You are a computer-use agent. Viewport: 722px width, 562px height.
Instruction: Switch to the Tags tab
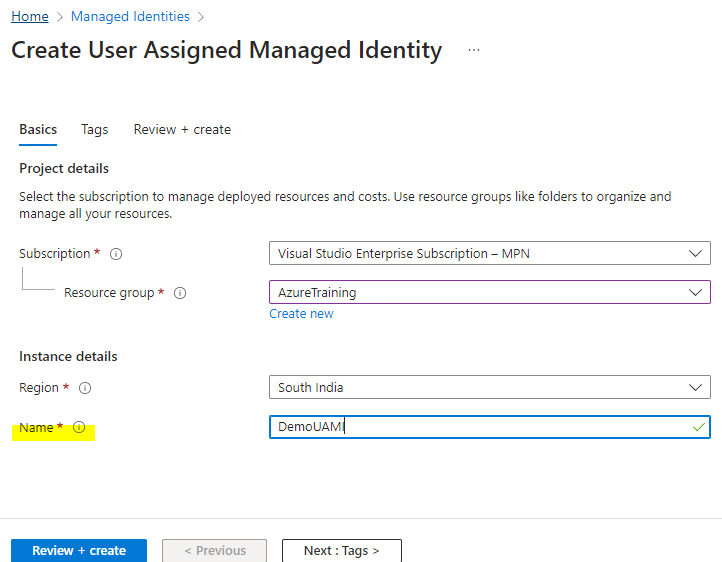pos(94,130)
